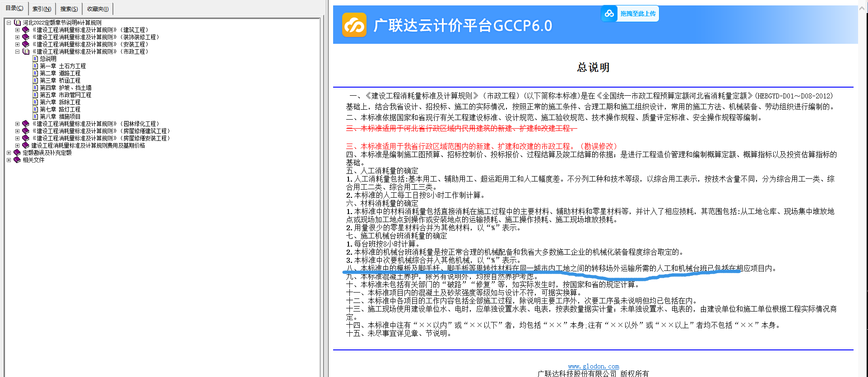Open the www.glodon.com link
868x377 pixels.
[x=594, y=366]
